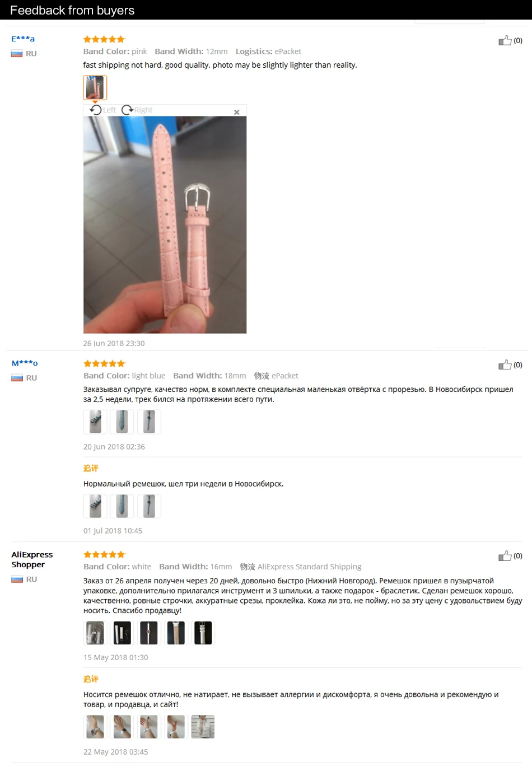This screenshot has height=767, width=532.
Task: View the third wrist photo from 22 May
Action: 149,727
